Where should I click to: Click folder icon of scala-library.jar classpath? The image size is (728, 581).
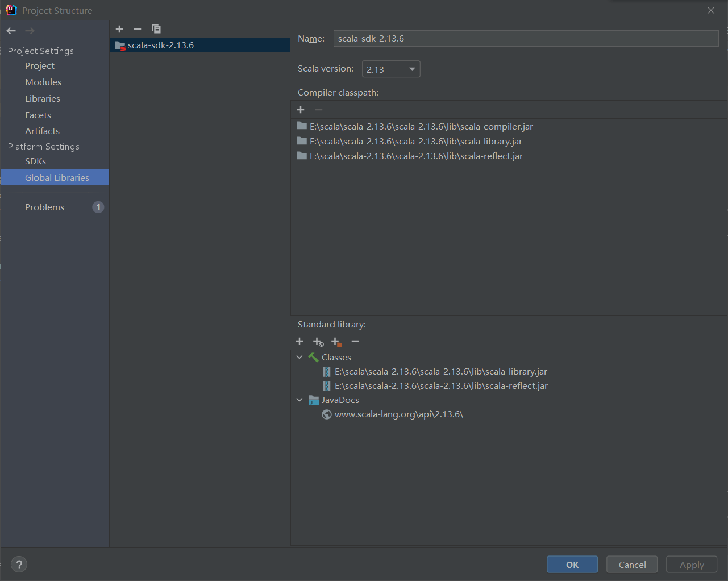coord(302,141)
